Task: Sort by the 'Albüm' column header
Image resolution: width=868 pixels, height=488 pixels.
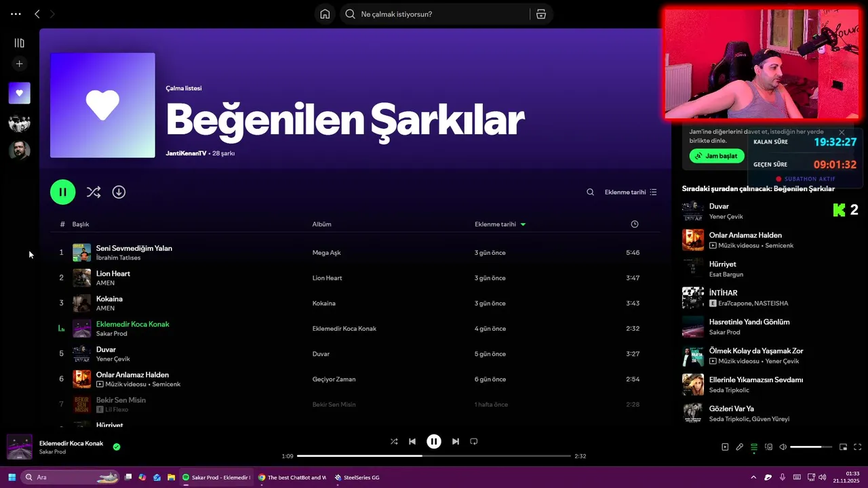Action: coord(321,224)
